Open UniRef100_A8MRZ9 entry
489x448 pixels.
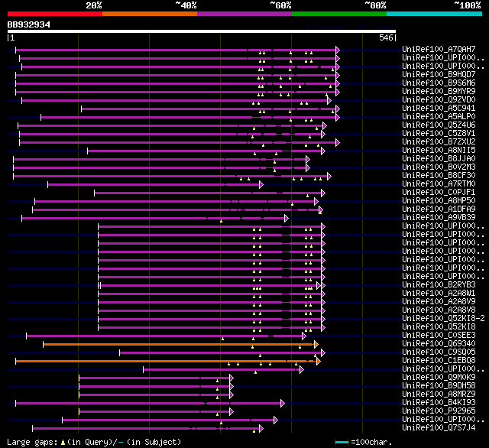click(439, 394)
